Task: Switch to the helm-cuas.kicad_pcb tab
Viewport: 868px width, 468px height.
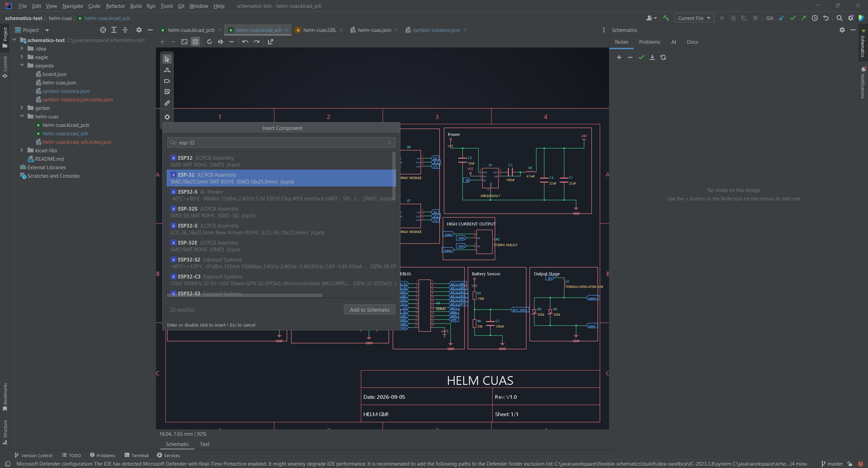Action: (191, 30)
